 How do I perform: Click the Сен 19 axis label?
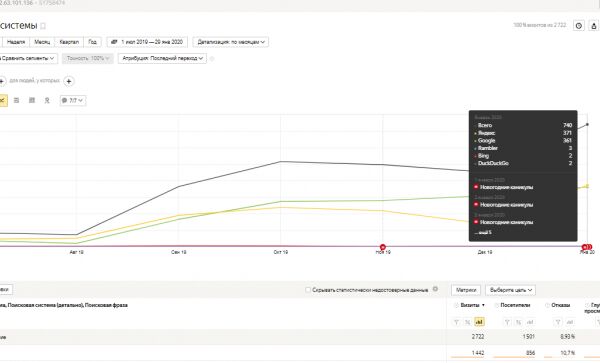click(x=179, y=252)
